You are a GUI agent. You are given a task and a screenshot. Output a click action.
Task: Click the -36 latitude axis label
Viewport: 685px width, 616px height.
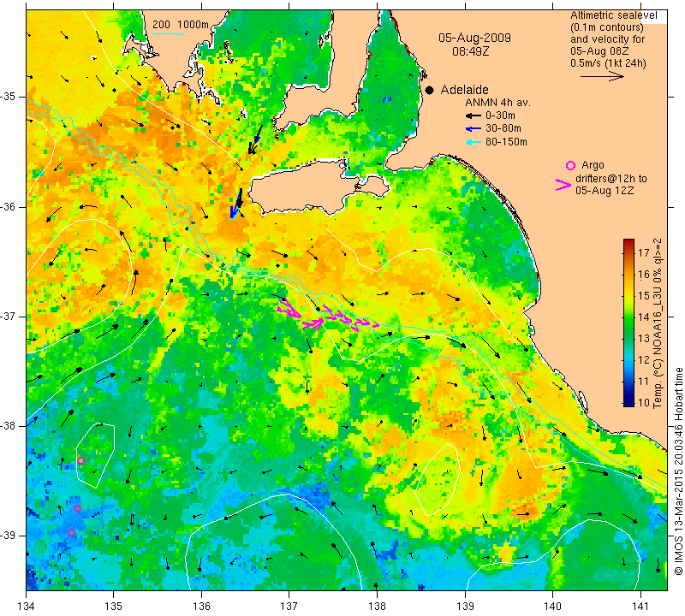pos(9,206)
